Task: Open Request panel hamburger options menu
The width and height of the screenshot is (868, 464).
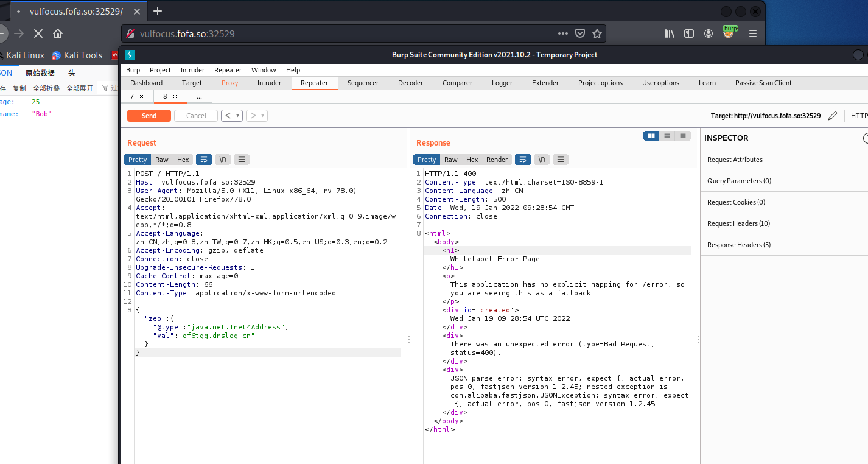Action: coord(242,160)
